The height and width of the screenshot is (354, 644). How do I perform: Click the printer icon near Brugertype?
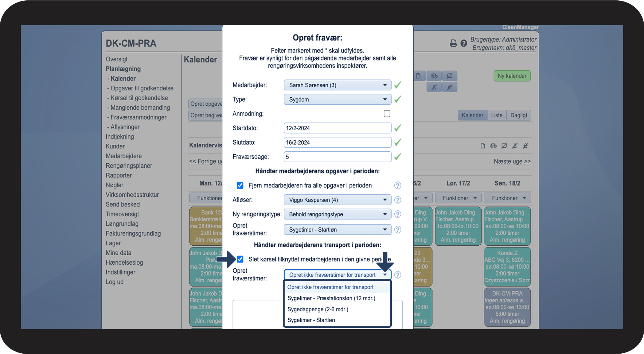[x=453, y=43]
